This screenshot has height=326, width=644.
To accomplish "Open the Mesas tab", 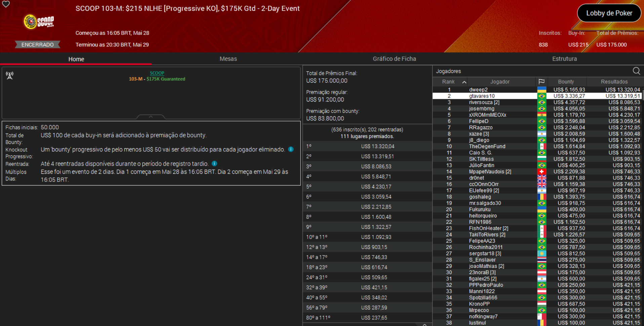I will (x=228, y=59).
